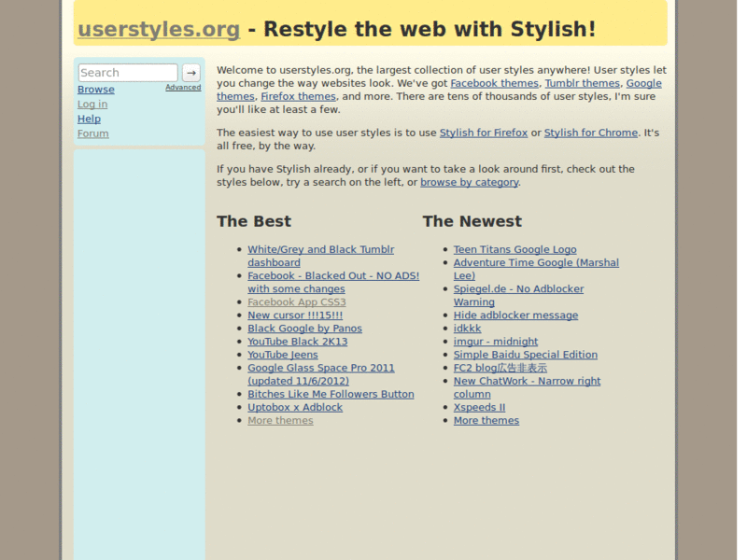747x560 pixels.
Task: Follow the Stylish for Firefox link
Action: coord(484,133)
